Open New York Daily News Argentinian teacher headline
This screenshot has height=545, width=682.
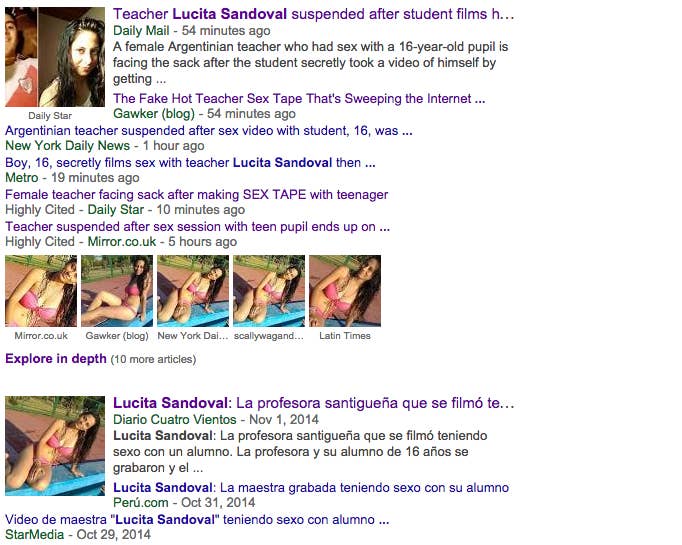[x=209, y=130]
